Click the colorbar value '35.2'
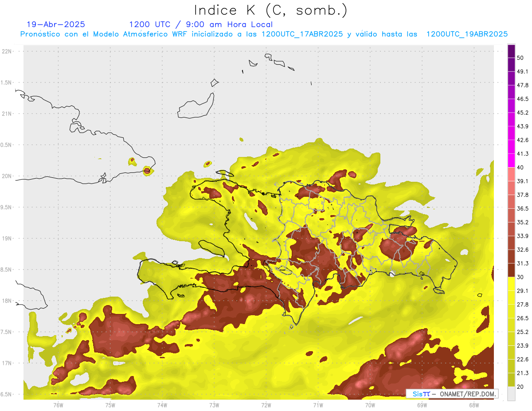532x411 pixels. tap(522, 222)
